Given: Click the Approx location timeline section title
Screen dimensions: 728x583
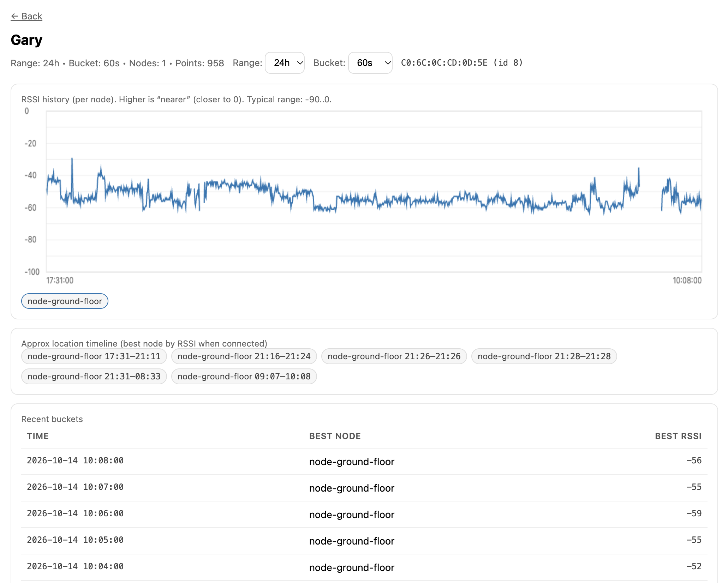Looking at the screenshot, I should [144, 343].
